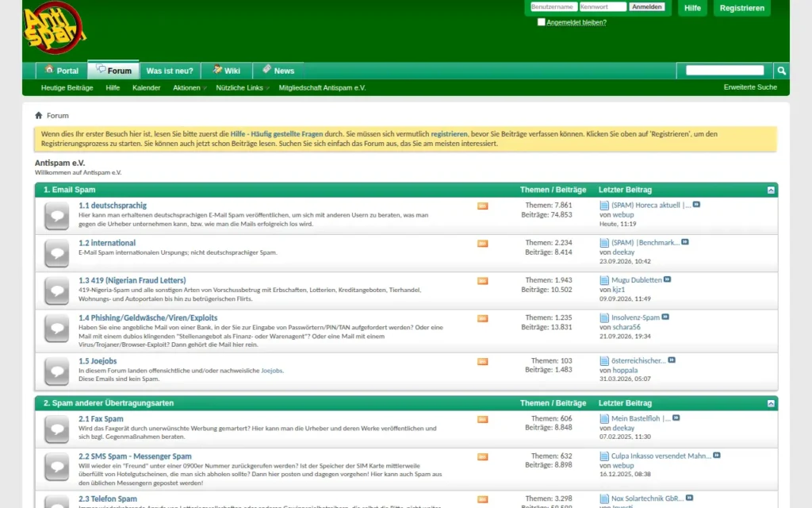Click forum status icon beside 1.5 Joejobs
The width and height of the screenshot is (812, 508).
pos(56,371)
